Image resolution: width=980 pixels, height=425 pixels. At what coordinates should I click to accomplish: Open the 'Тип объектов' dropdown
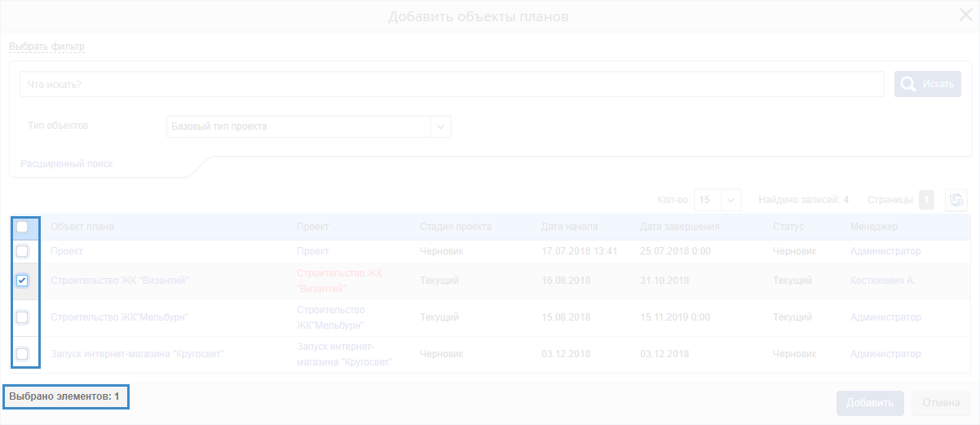pos(440,126)
